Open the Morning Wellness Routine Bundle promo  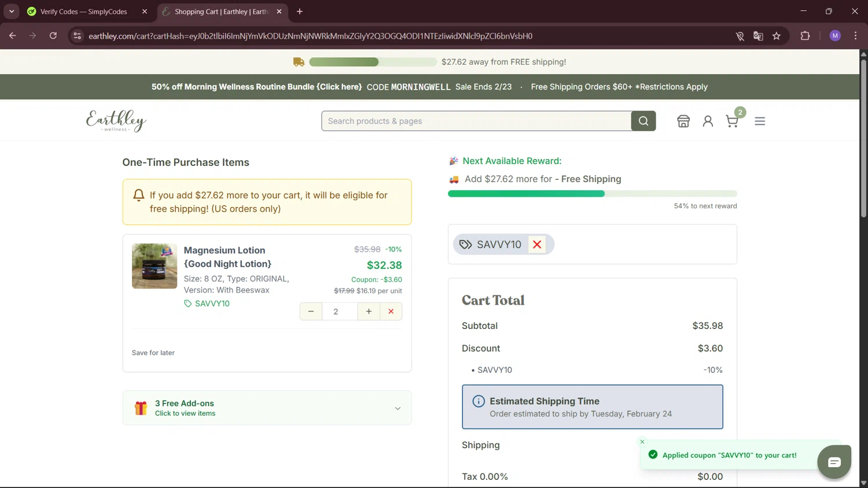pos(256,87)
